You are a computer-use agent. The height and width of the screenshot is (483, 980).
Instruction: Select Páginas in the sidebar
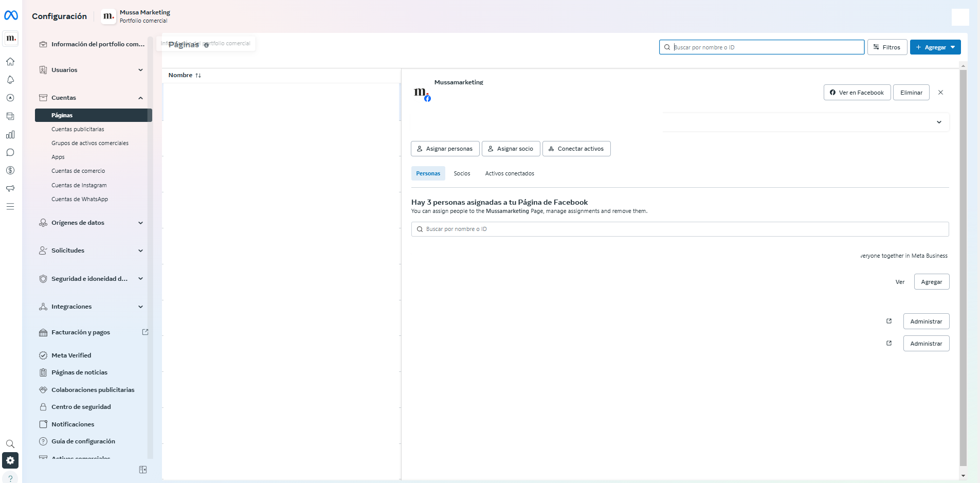(x=94, y=115)
